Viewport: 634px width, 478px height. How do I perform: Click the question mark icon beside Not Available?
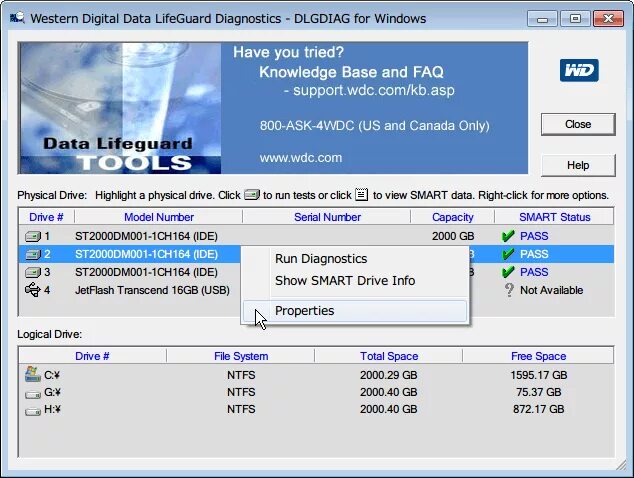pyautogui.click(x=509, y=290)
